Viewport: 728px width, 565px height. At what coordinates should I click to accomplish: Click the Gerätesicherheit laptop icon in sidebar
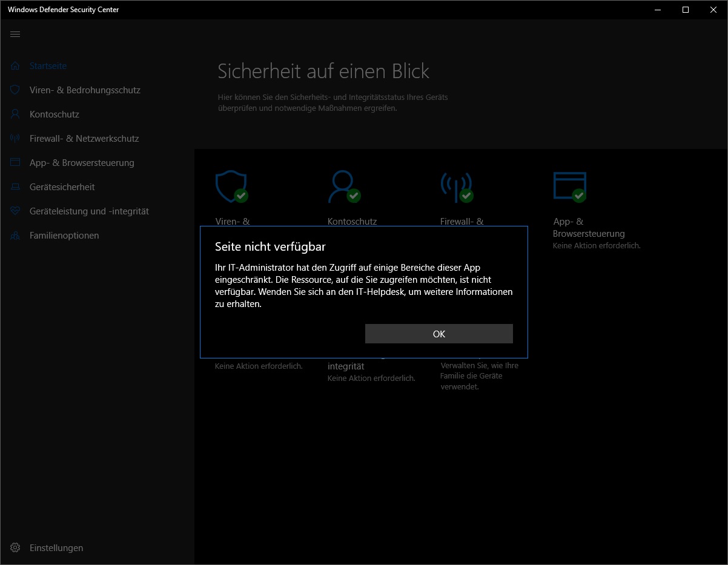click(x=15, y=187)
